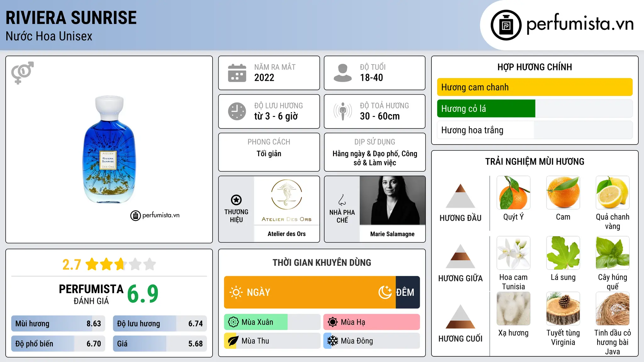Click the RIVIERA SUNRISE title
This screenshot has height=362, width=644.
coord(71,18)
